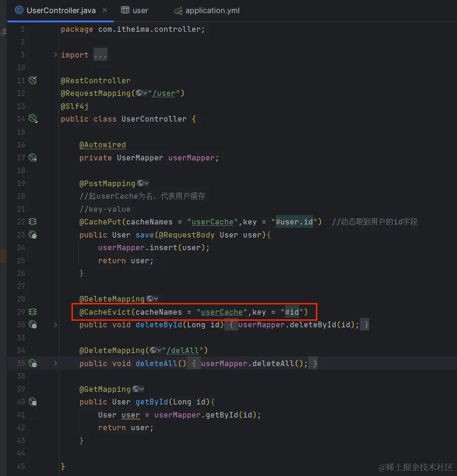Expand folded deleteAll method arrow
Viewport: 457px width, 476px height.
pos(55,363)
